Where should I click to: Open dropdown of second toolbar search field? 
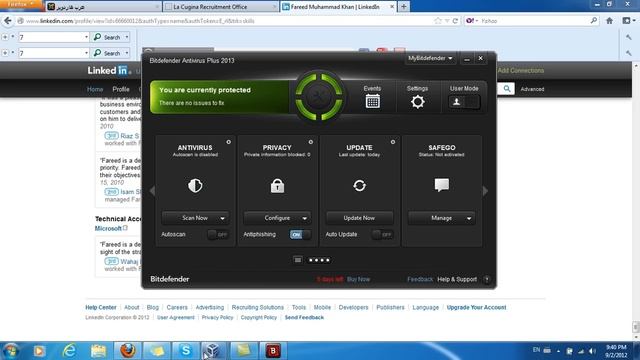tap(86, 53)
